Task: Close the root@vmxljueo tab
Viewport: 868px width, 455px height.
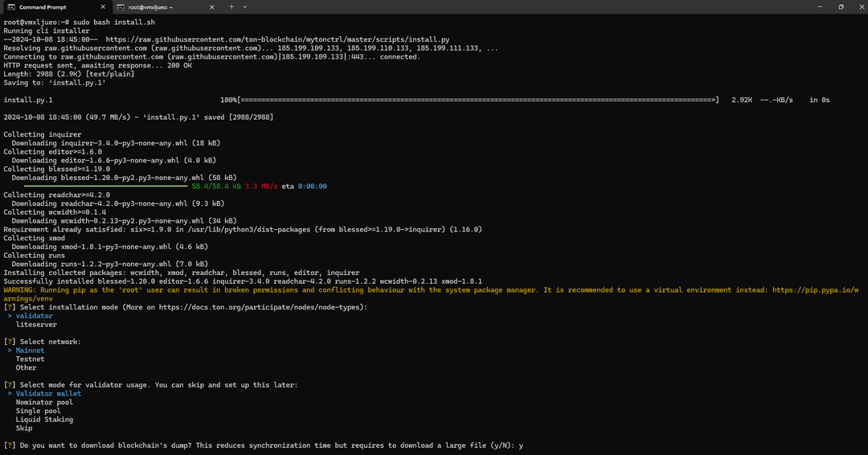Action: tap(212, 6)
